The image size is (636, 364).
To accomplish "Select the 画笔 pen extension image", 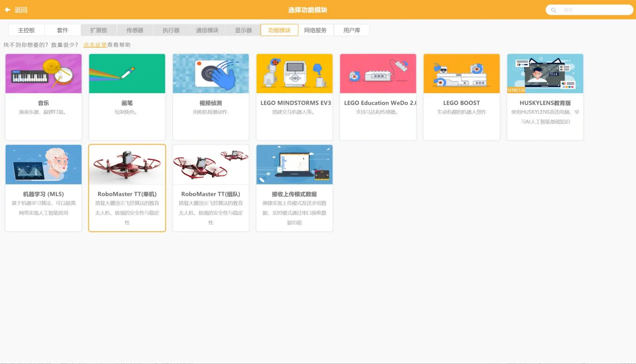I will coord(127,73).
